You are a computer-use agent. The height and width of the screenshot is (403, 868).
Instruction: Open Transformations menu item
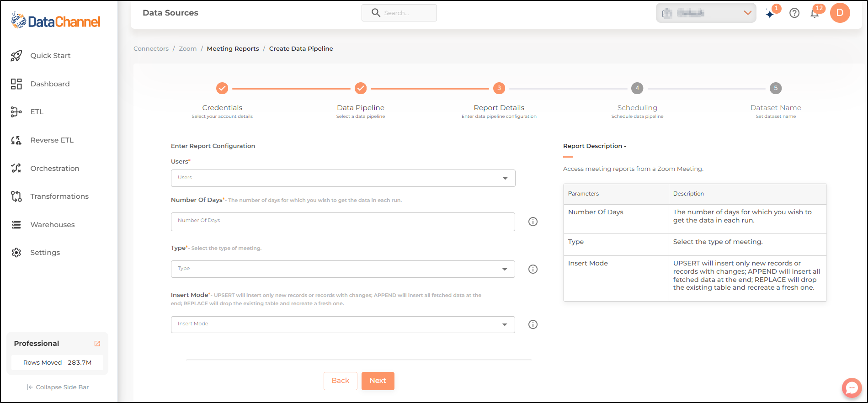(59, 196)
